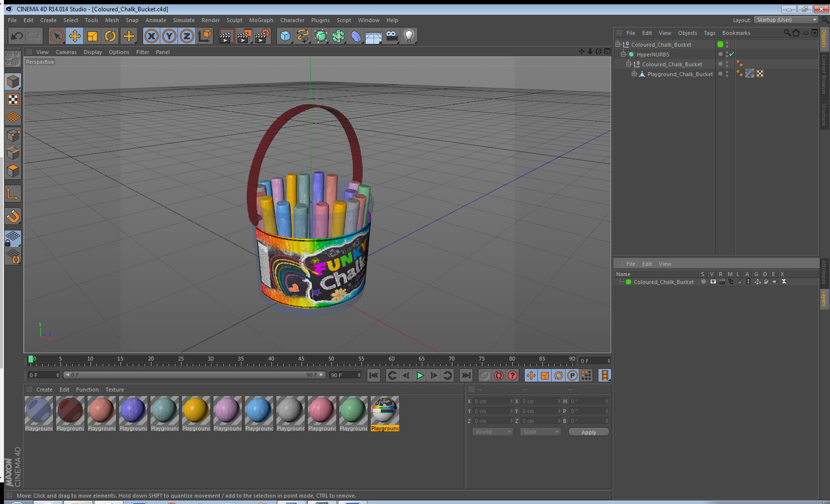Switch to Texture mode
The height and width of the screenshot is (504, 830).
(13, 100)
